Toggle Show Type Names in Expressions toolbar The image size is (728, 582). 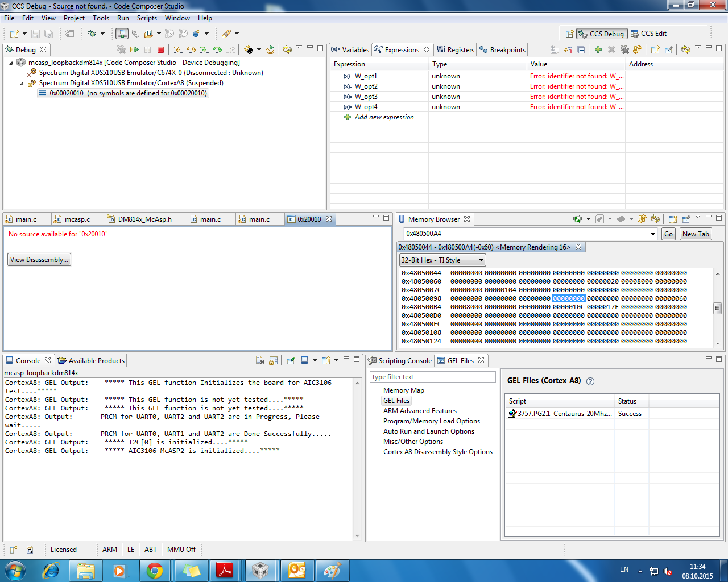pos(555,49)
